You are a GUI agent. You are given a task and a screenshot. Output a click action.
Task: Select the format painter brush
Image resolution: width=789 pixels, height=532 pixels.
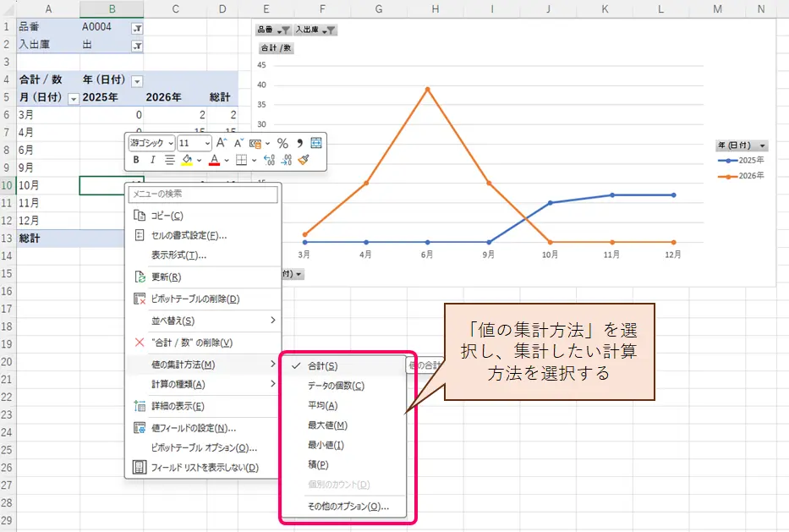[304, 160]
